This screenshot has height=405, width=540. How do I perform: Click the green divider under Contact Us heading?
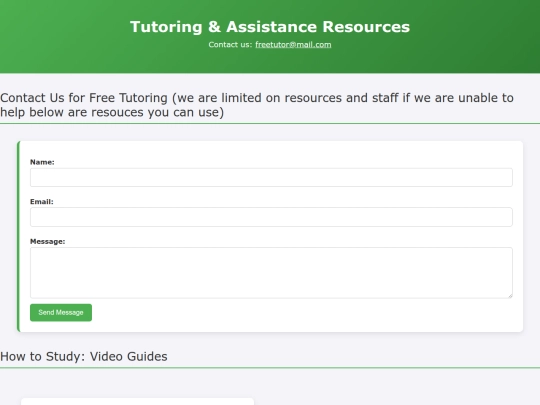(x=270, y=123)
